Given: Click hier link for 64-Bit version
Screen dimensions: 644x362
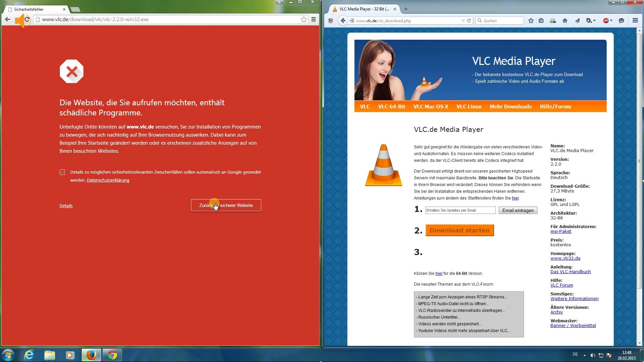Looking at the screenshot, I should click(x=439, y=274).
